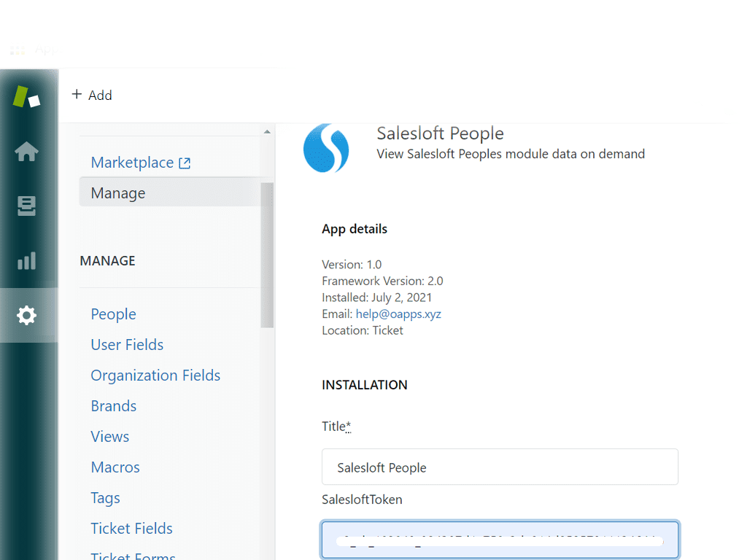747x560 pixels.
Task: Click the help@oapps.xyz email link
Action: 398,314
